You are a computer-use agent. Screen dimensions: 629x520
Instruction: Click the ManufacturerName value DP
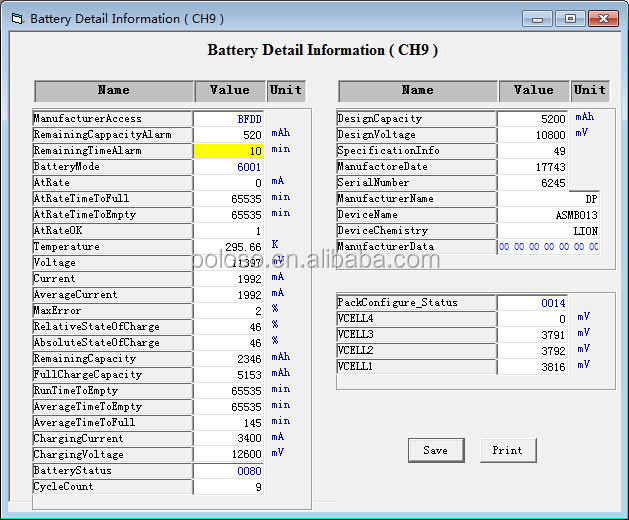[548, 199]
